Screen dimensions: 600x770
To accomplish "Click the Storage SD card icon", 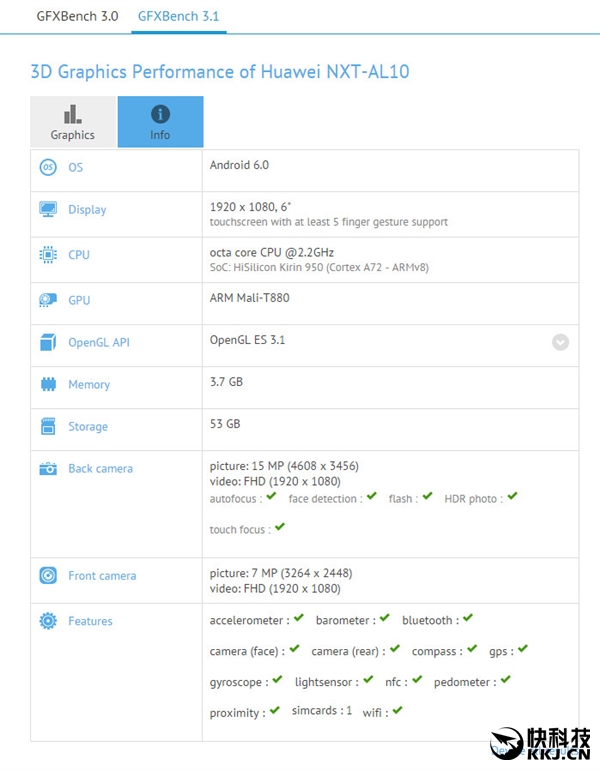I will [48, 426].
